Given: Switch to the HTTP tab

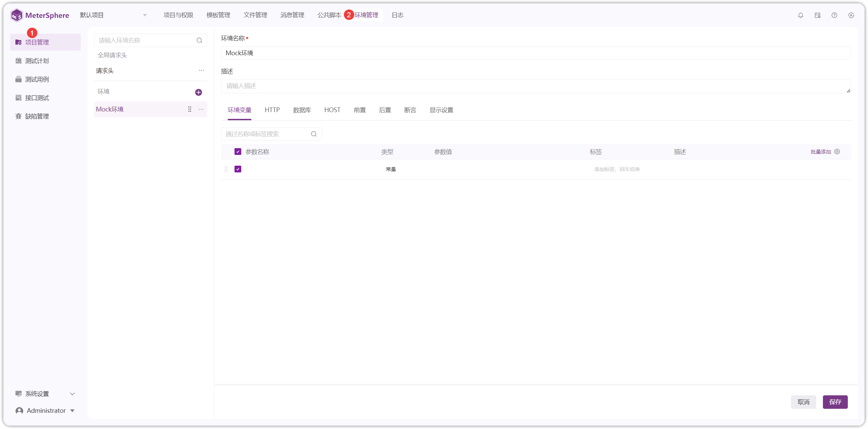Looking at the screenshot, I should coord(272,110).
